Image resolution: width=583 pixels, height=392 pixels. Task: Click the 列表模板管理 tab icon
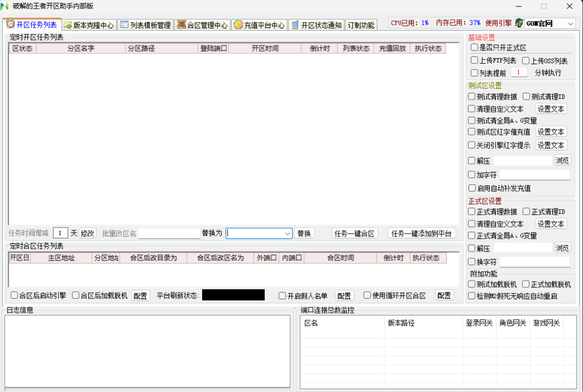coord(124,25)
